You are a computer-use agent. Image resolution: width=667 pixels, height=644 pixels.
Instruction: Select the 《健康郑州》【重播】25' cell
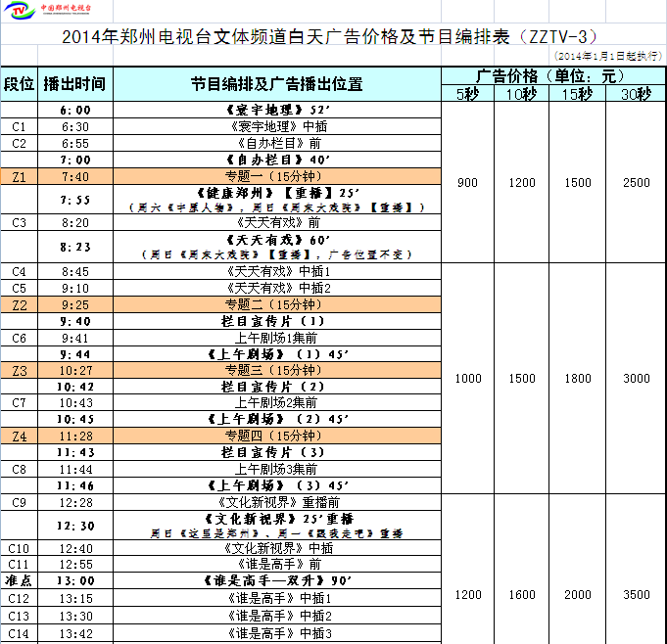point(277,200)
